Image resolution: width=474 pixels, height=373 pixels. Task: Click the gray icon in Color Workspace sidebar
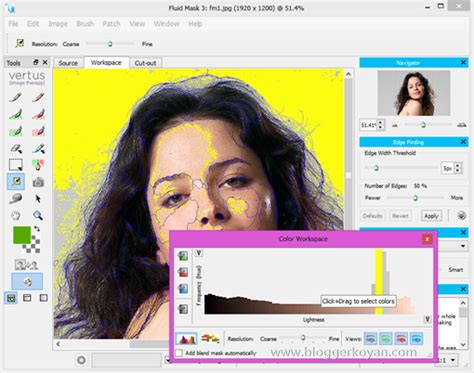pos(183,309)
